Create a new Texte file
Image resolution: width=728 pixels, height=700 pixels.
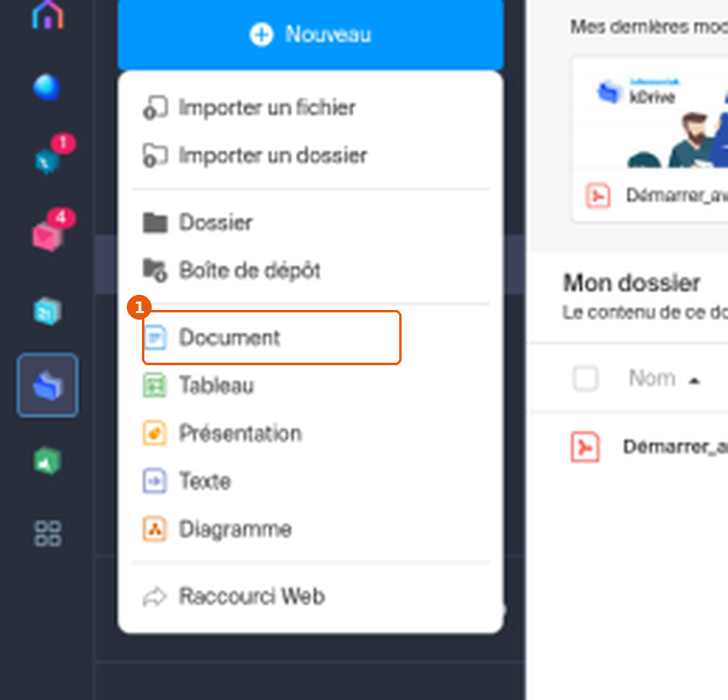click(311, 481)
